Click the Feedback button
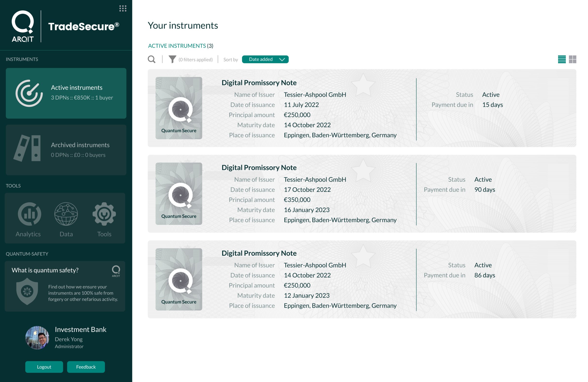The image size is (588, 382). [x=86, y=367]
